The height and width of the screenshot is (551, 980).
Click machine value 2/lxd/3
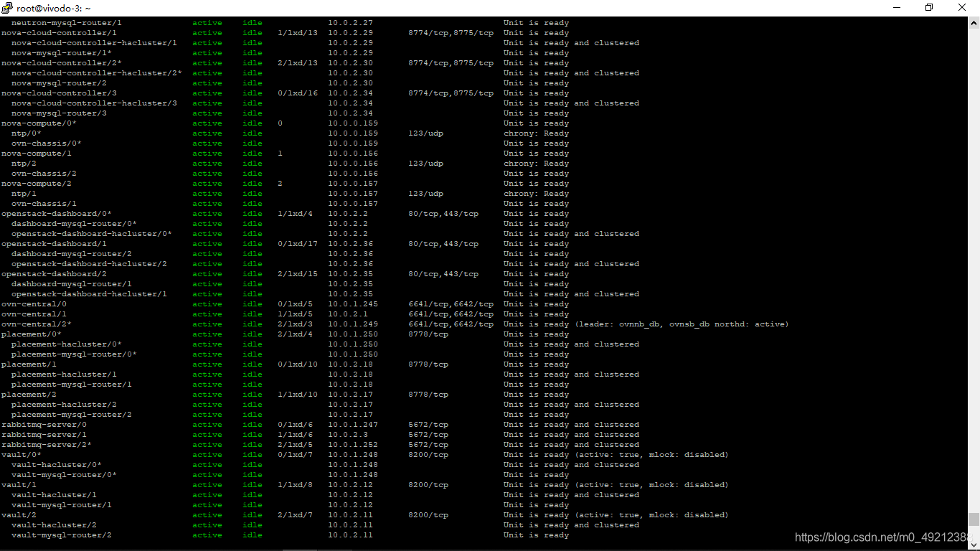(296, 324)
